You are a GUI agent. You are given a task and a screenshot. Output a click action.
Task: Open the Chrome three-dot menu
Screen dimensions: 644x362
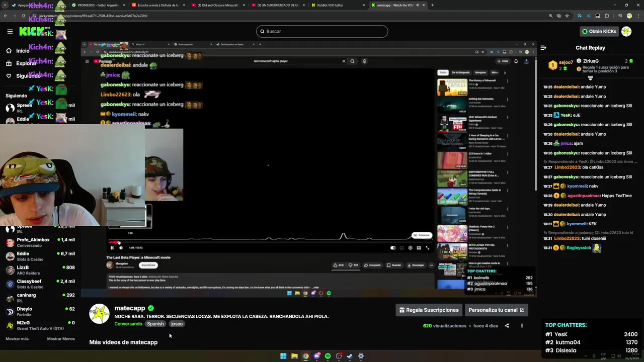637,16
